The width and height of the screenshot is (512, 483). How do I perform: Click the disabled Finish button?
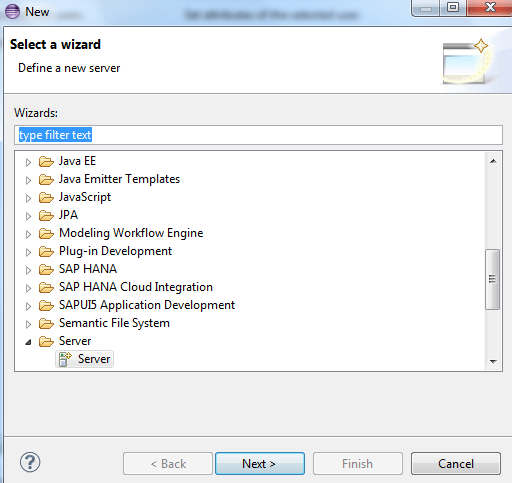[358, 464]
